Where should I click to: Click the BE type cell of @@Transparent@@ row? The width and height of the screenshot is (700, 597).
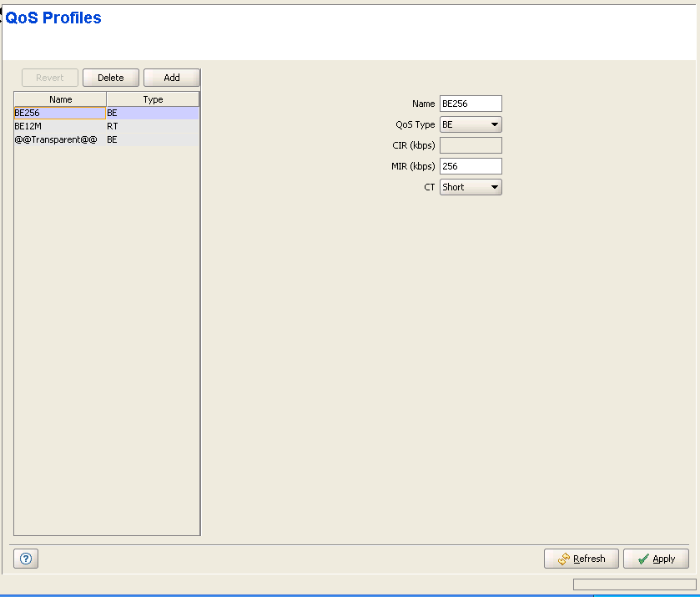click(153, 139)
